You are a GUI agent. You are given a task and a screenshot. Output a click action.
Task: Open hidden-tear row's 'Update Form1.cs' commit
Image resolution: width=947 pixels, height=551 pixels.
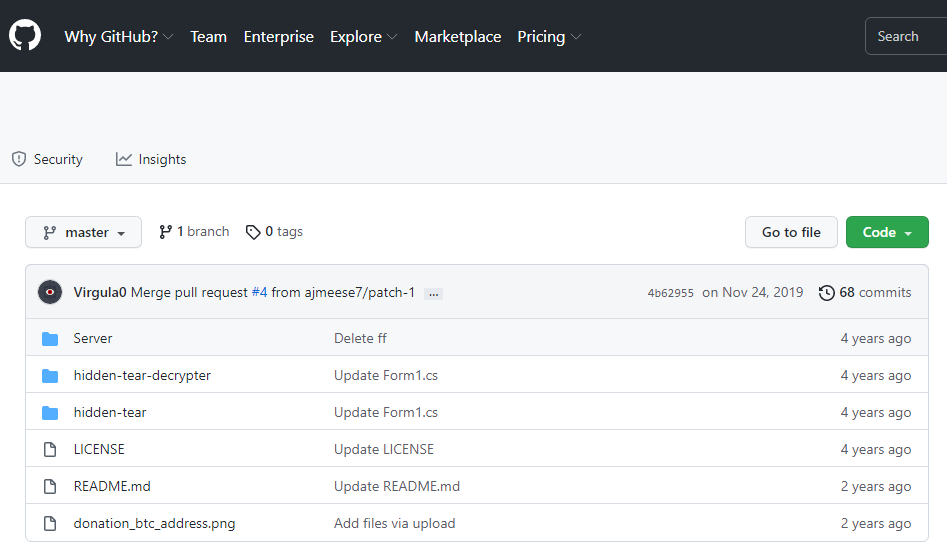(386, 412)
